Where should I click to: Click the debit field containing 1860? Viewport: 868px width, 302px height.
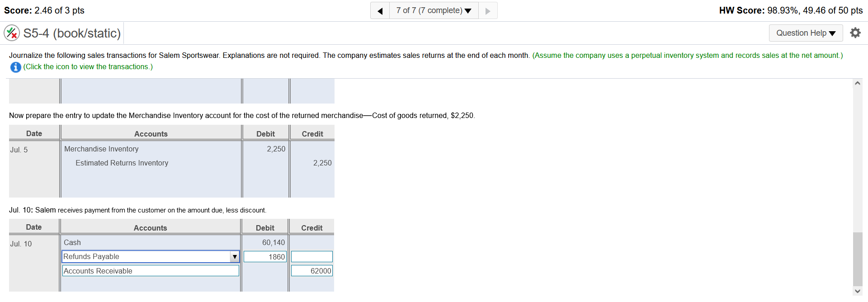265,257
